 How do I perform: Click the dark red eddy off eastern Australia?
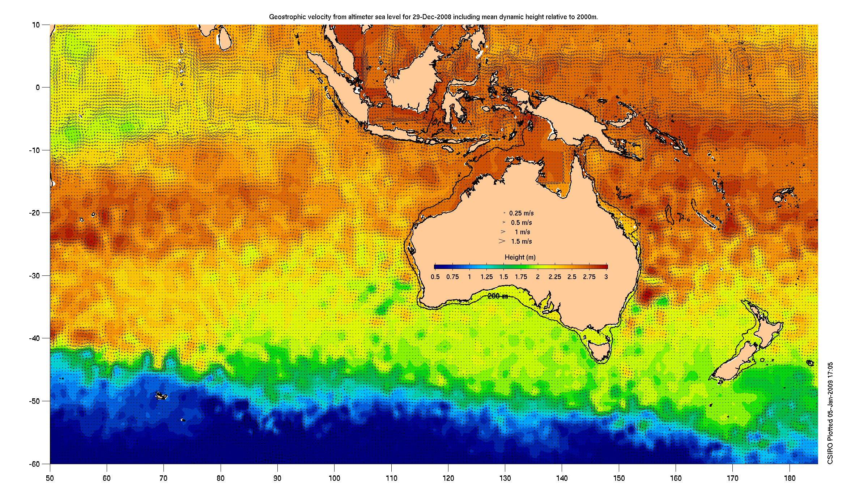[647, 295]
